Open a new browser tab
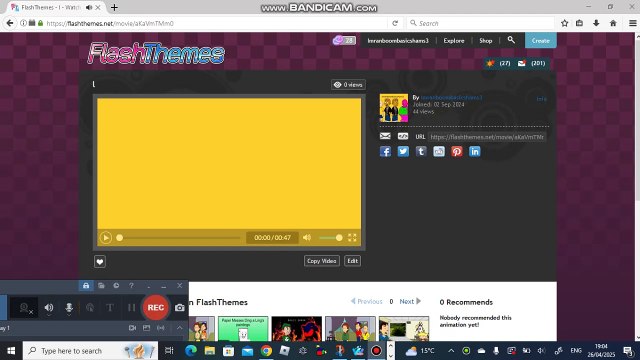Viewport: 640px width, 360px height. tap(114, 7)
